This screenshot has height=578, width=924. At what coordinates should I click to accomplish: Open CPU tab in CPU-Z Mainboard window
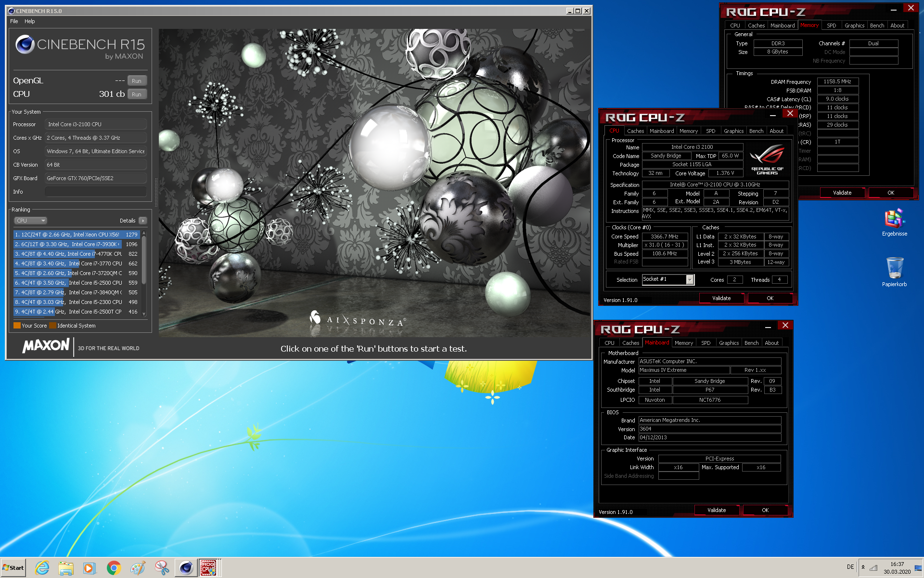[x=609, y=343]
